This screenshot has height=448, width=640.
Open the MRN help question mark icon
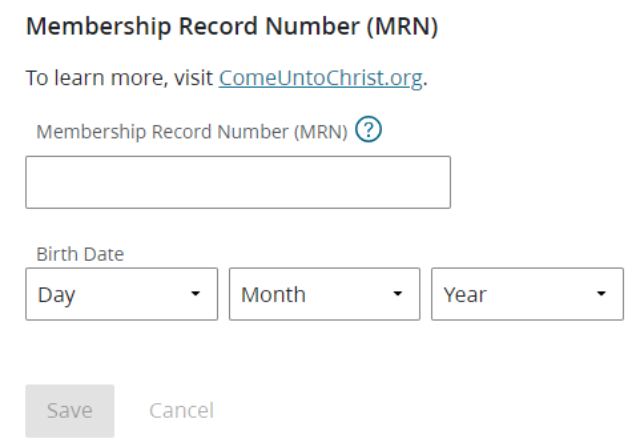[368, 130]
